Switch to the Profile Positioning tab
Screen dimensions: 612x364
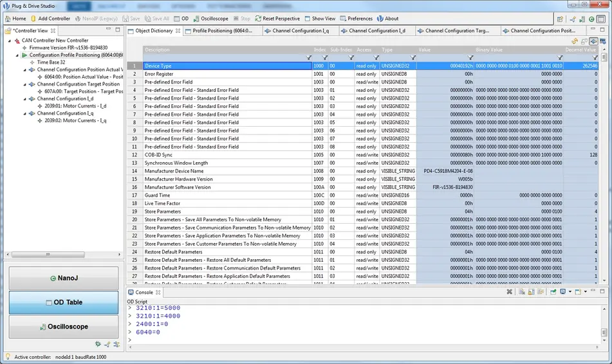(x=222, y=31)
